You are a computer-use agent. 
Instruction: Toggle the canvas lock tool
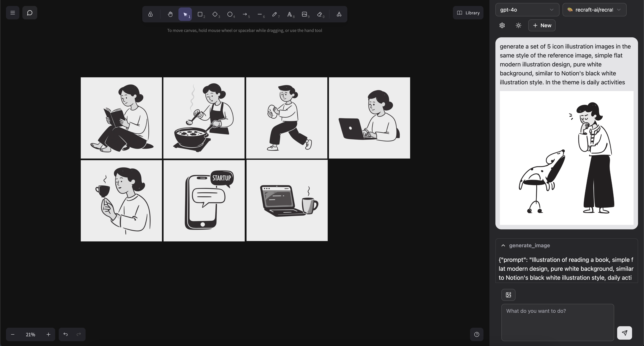click(x=150, y=14)
